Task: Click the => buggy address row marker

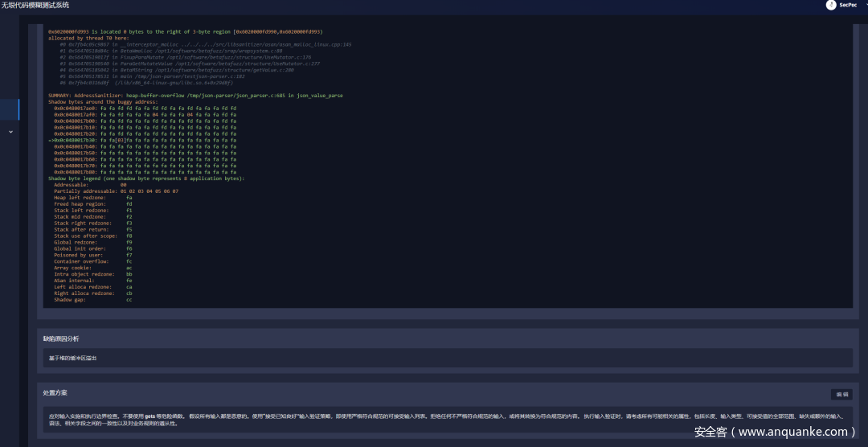Action: click(x=51, y=140)
